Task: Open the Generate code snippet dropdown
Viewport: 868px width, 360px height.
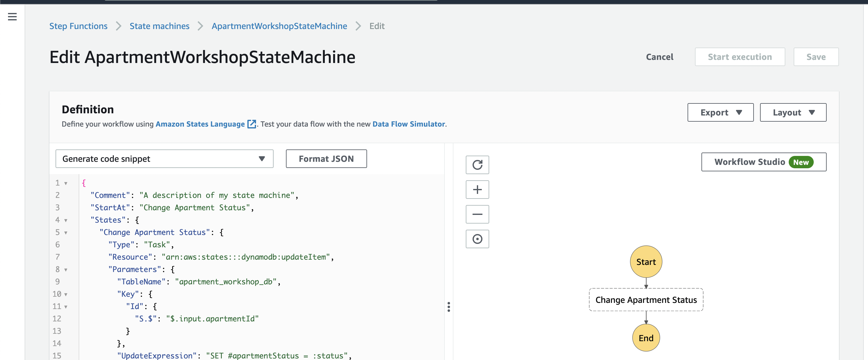Action: click(164, 159)
